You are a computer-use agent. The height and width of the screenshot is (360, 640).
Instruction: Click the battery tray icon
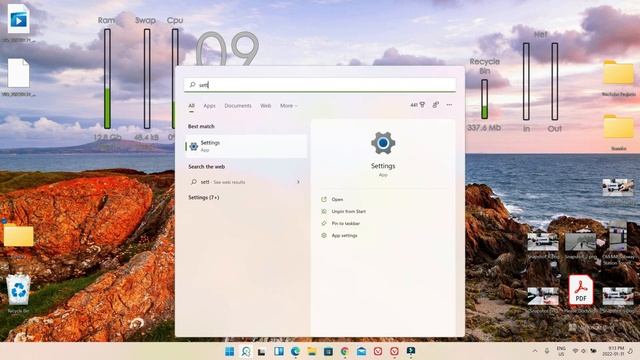click(593, 351)
